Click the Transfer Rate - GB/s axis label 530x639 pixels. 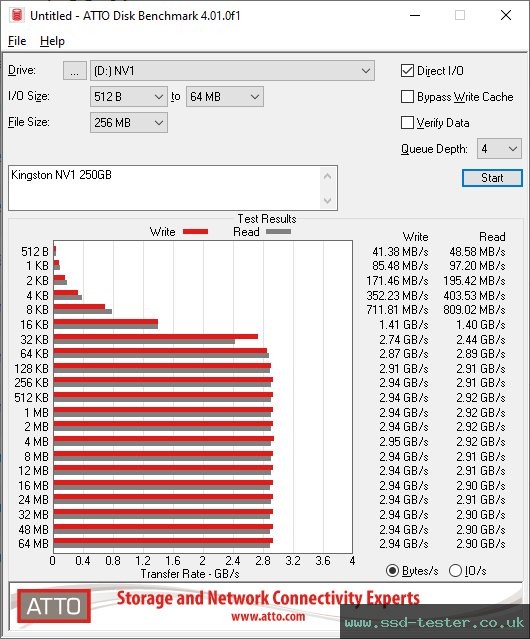[190, 574]
